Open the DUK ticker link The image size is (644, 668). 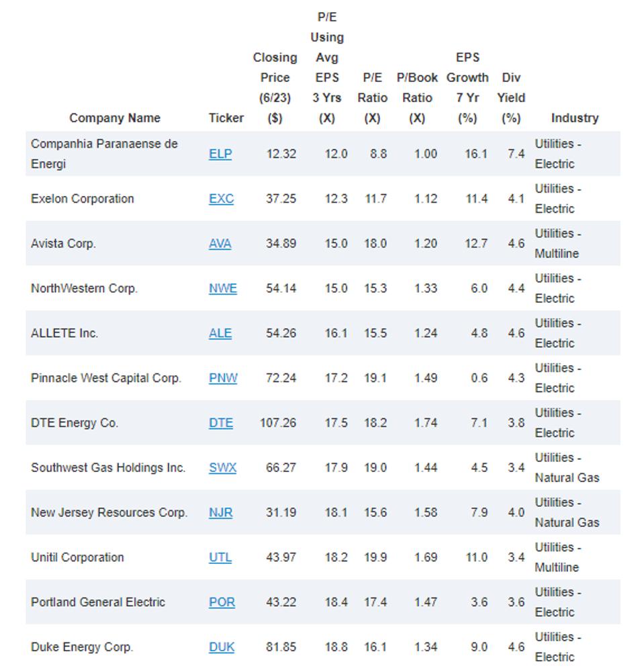tap(221, 647)
